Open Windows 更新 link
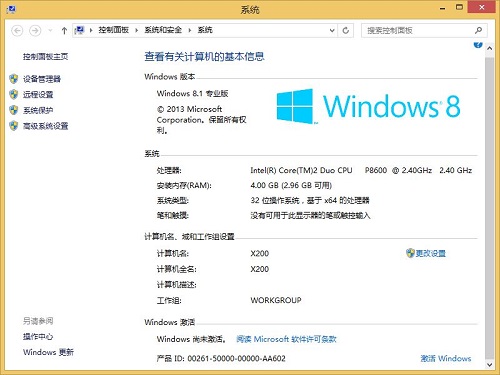 [x=48, y=352]
